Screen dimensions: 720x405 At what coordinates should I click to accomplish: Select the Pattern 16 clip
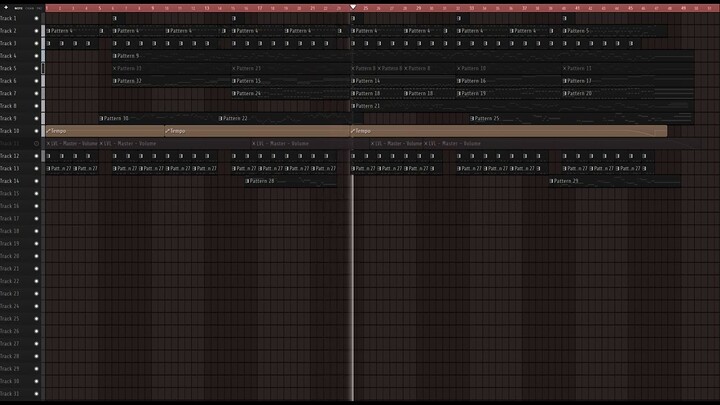[x=509, y=81]
